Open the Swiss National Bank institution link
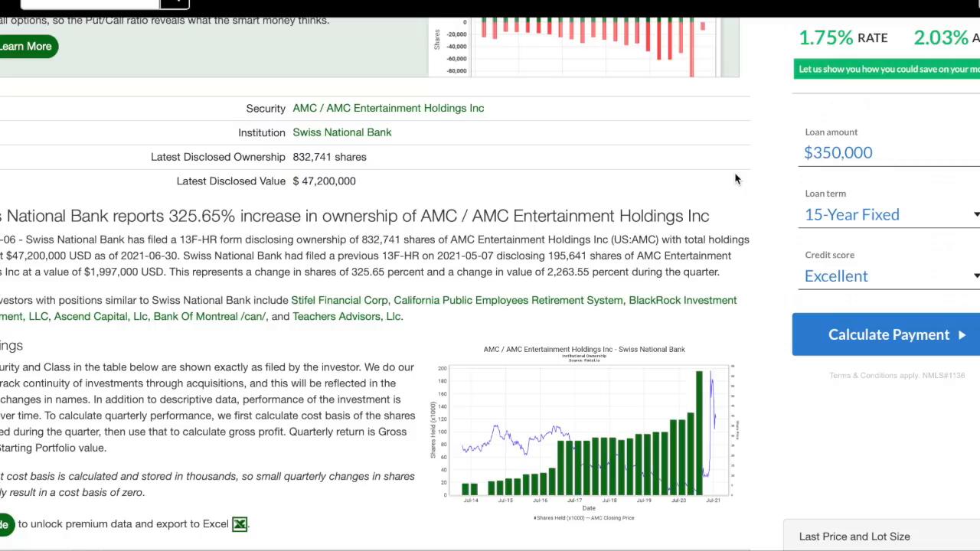Screen dimensions: 980x551 341,132
